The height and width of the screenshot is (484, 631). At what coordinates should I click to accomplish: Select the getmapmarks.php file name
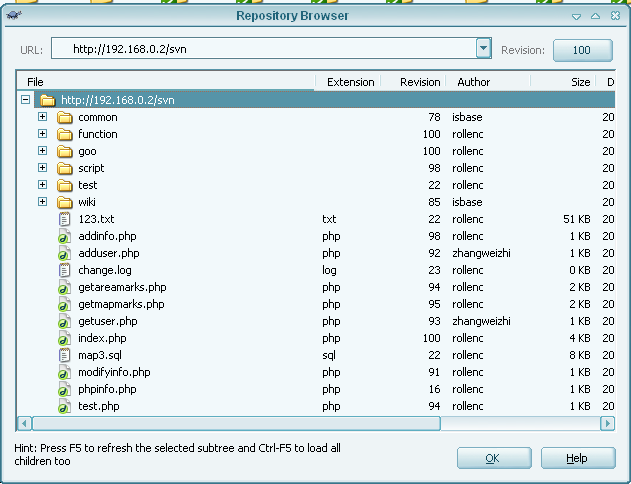[x=121, y=304]
